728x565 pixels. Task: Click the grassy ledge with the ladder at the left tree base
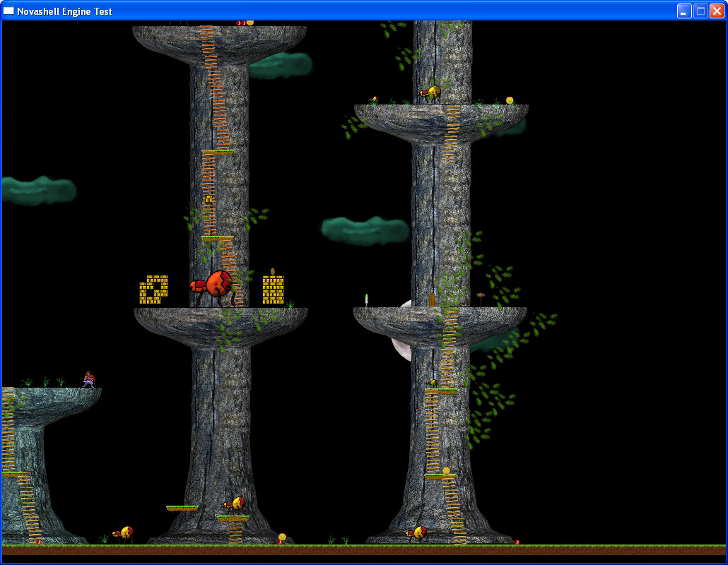coord(233,518)
